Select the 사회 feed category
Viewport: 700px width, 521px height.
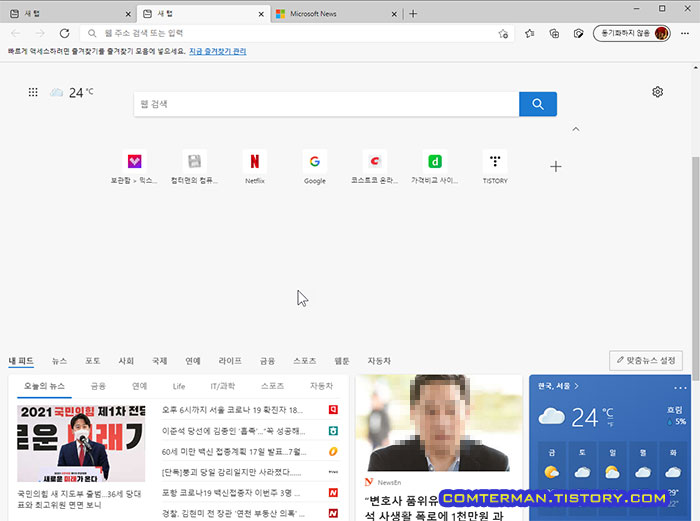126,361
